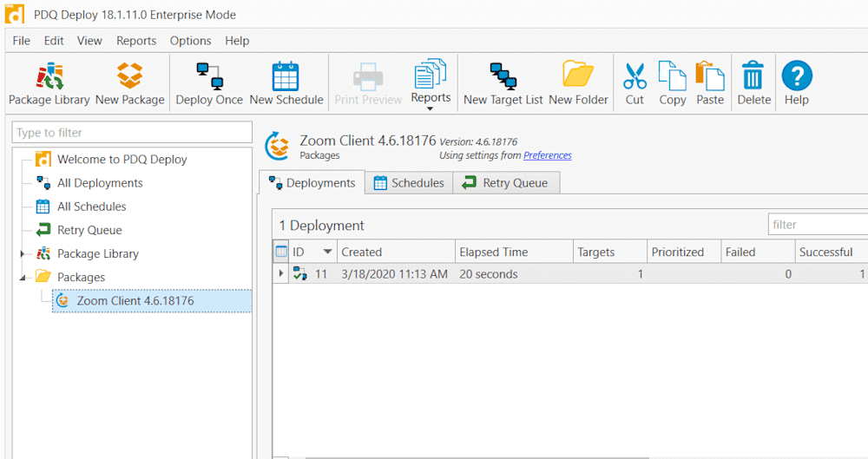The width and height of the screenshot is (868, 459).
Task: Select All Deployments in the tree
Action: click(100, 183)
